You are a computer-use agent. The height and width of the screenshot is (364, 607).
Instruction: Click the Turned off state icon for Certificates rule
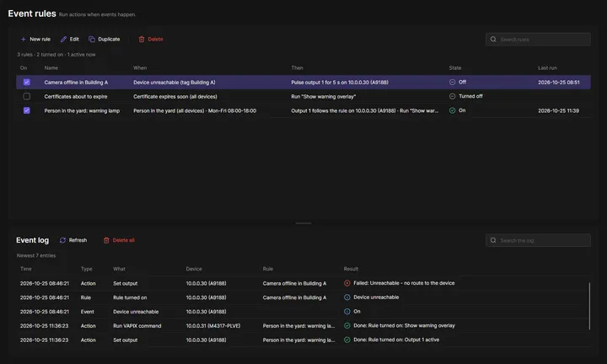pyautogui.click(x=452, y=96)
